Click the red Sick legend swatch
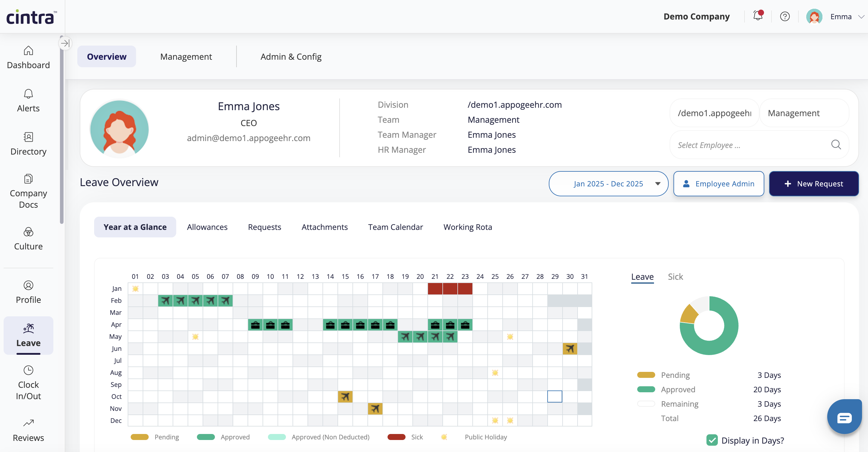Image resolution: width=868 pixels, height=452 pixels. [396, 437]
